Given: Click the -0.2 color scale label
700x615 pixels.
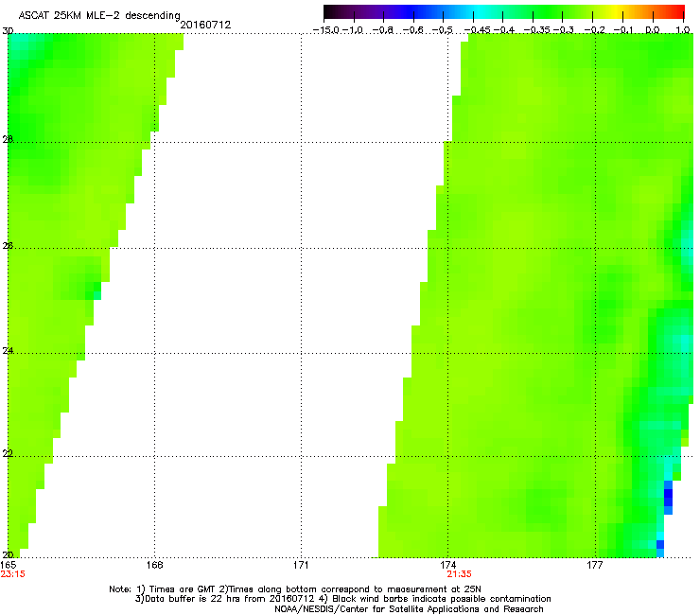Looking at the screenshot, I should [x=595, y=30].
